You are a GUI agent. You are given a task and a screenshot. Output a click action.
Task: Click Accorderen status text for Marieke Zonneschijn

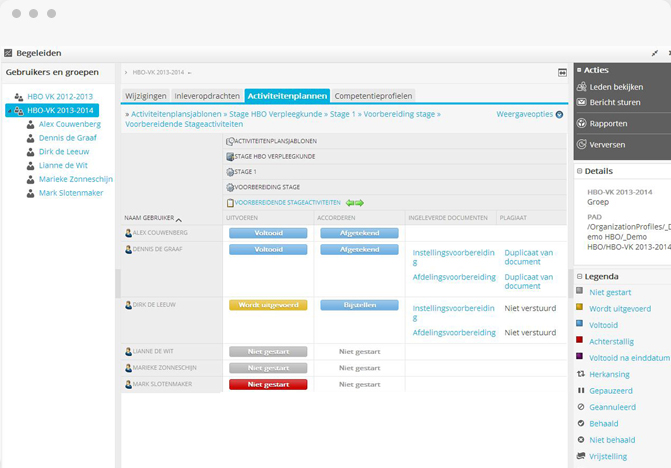(359, 368)
